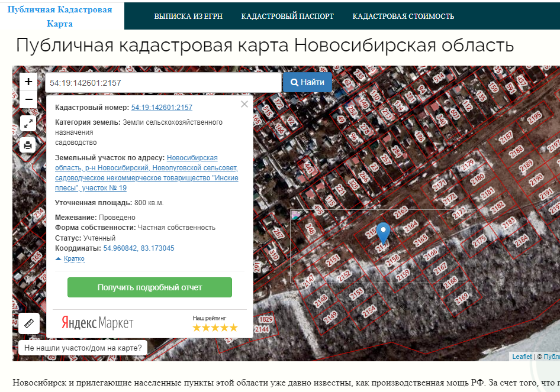The width and height of the screenshot is (560, 392).
Task: Click the Уточненная площадь 800 кв.м. text
Action: click(110, 203)
